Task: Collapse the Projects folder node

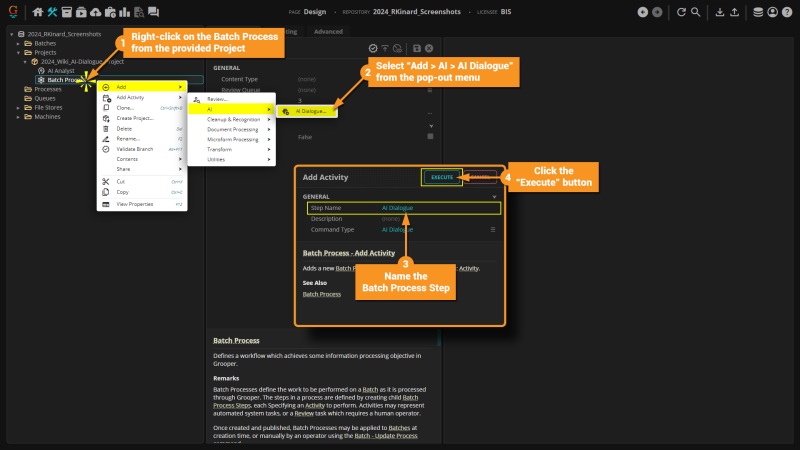Action: [18, 53]
